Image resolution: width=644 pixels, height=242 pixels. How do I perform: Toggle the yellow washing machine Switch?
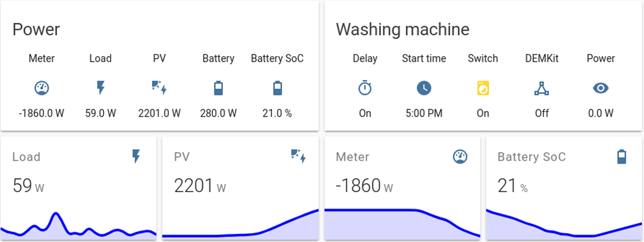(x=483, y=88)
